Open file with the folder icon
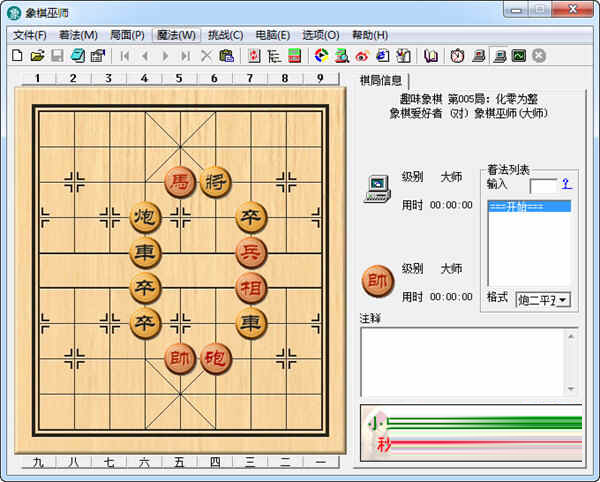Image resolution: width=600 pixels, height=482 pixels. click(x=37, y=56)
